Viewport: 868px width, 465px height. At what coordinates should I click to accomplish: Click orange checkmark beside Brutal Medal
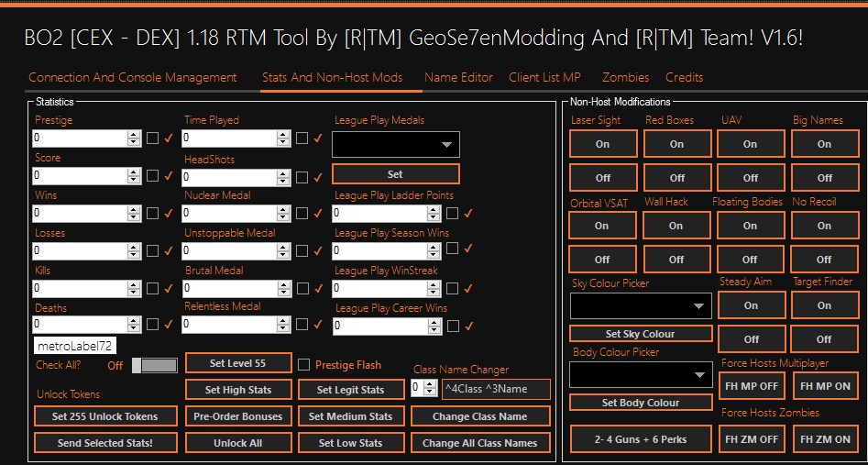pos(318,288)
